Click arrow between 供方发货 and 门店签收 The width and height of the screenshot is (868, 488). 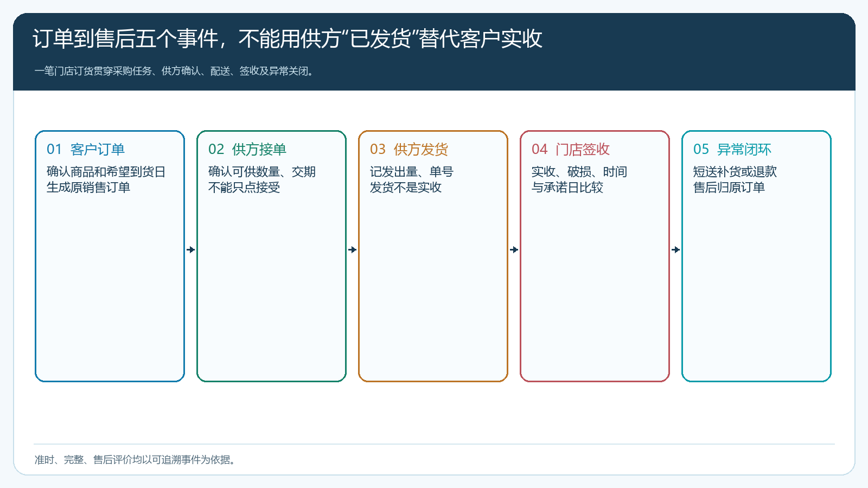click(514, 250)
